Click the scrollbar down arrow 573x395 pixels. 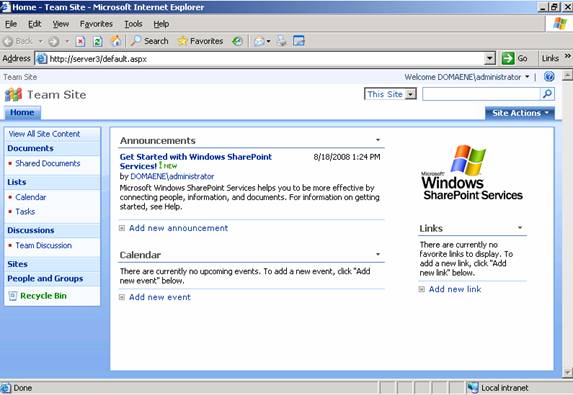tap(567, 373)
